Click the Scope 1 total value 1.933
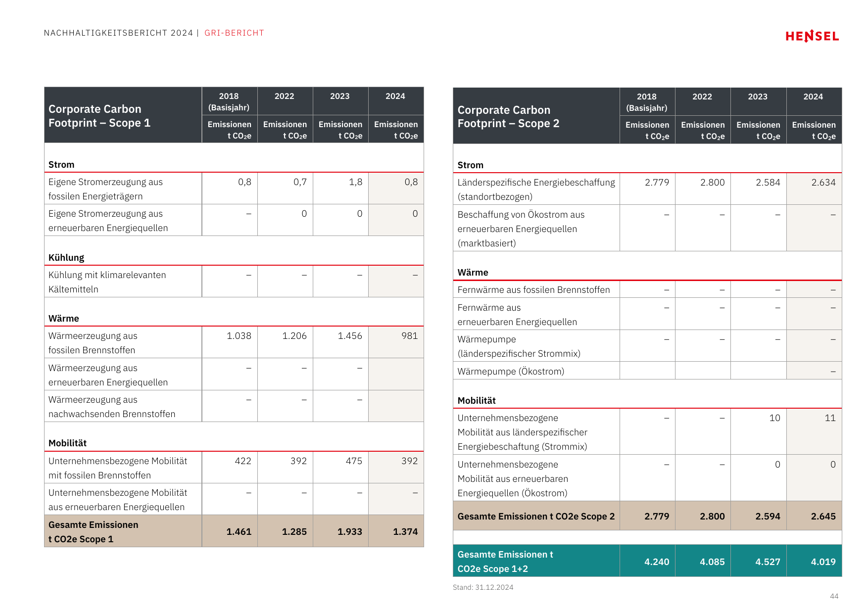The height and width of the screenshot is (614, 868). [x=350, y=532]
